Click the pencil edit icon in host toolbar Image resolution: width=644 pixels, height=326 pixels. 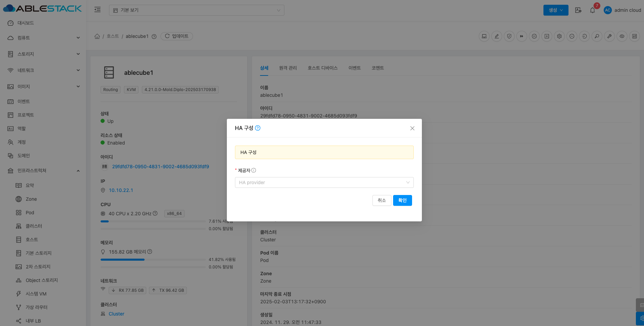pos(497,36)
